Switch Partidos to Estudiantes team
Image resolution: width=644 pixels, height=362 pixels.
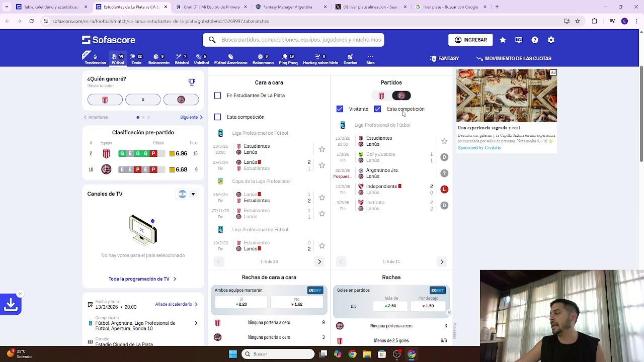pos(381,96)
